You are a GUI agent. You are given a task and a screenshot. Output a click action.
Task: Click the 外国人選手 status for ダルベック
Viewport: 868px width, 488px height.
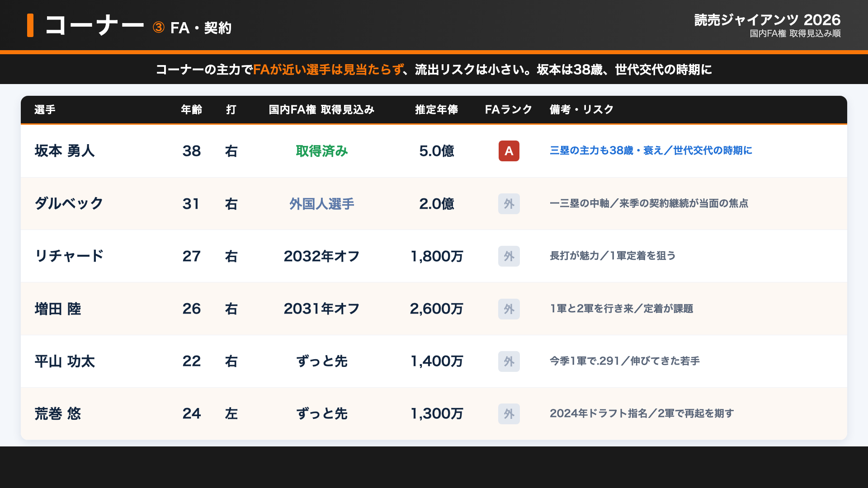(x=322, y=204)
